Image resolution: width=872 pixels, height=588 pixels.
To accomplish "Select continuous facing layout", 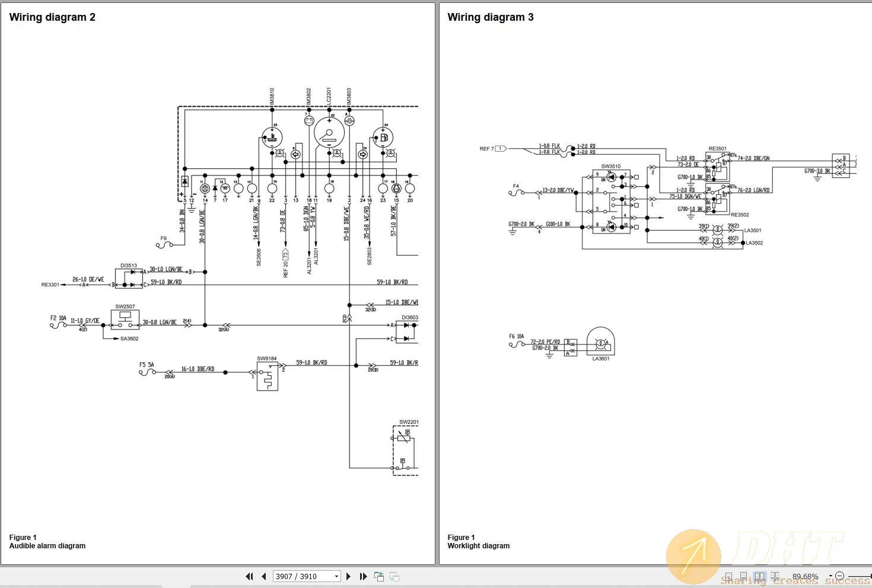I will [775, 576].
